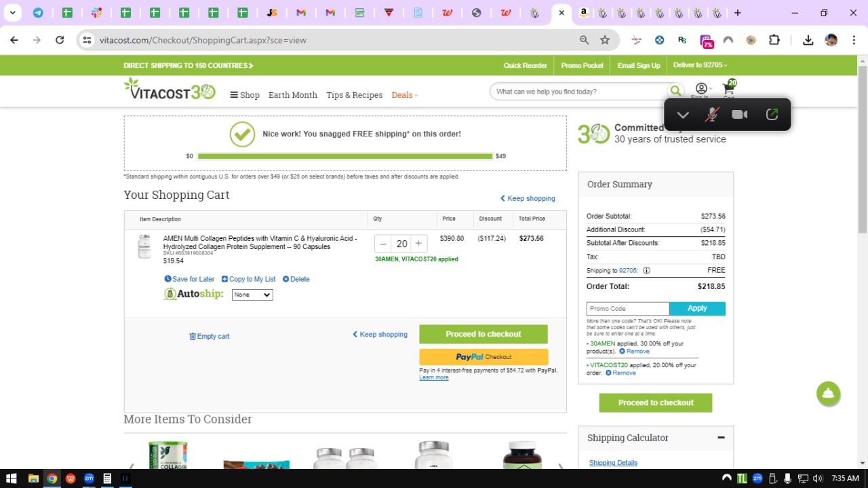Collapse the meeting control overlay chevron
The width and height of the screenshot is (868, 488).
click(683, 115)
